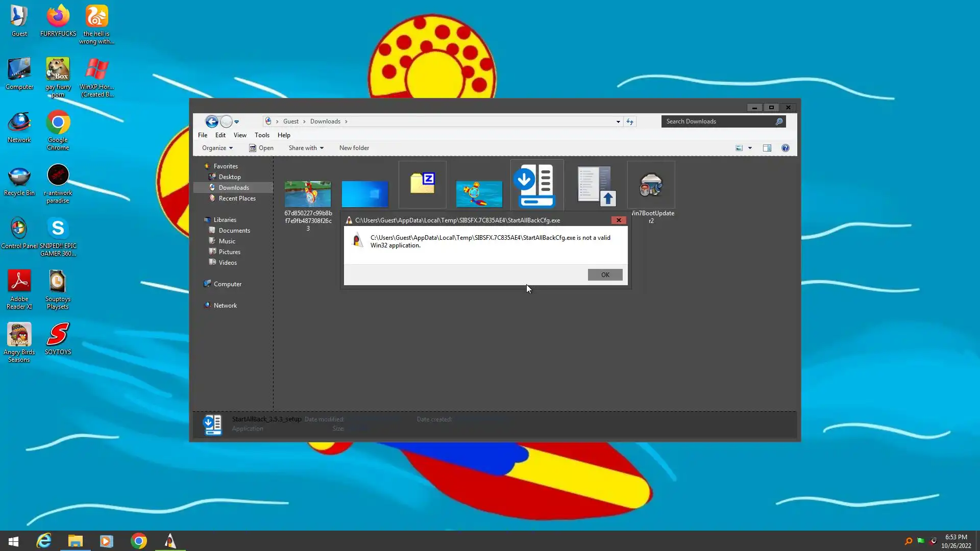This screenshot has height=551, width=980.
Task: Select the zip folder file icon
Action: point(422,184)
